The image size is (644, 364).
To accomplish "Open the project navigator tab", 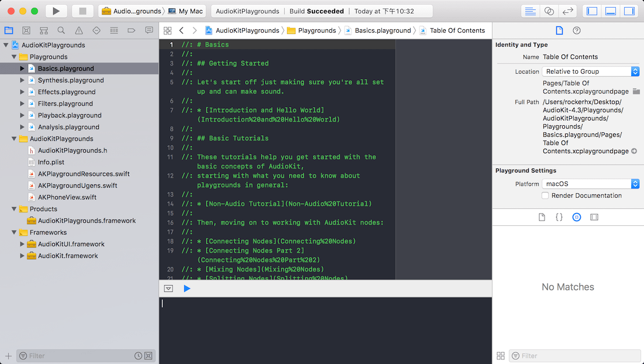I will click(x=9, y=30).
